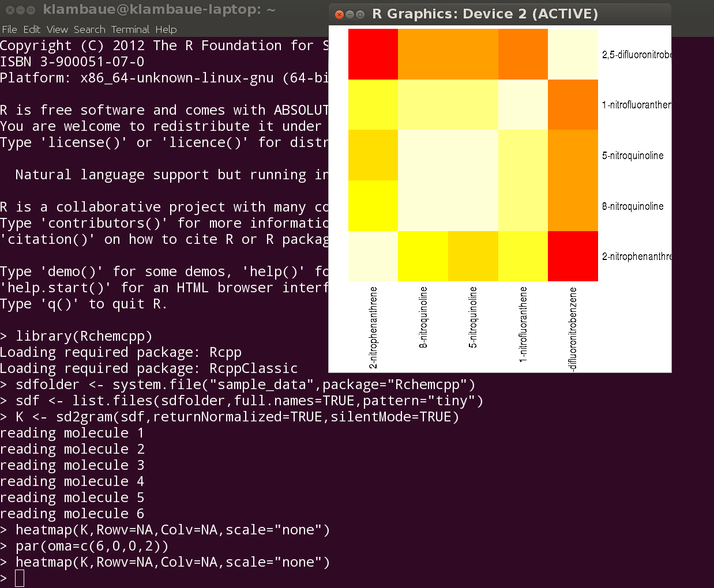Click the red cell in the 2-nitrophenanthrene row
Viewport: 714px width, 588px height.
click(x=573, y=256)
